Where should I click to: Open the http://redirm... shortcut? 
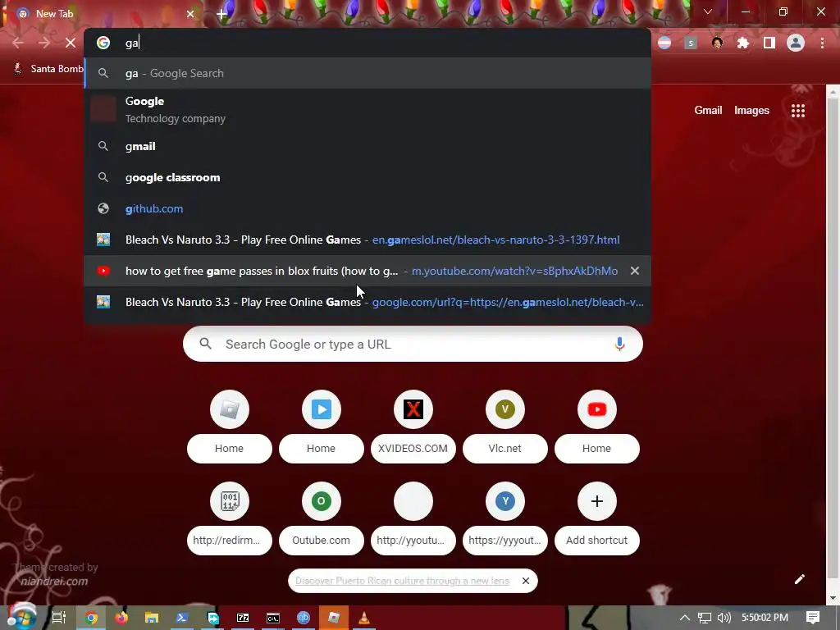coord(230,518)
